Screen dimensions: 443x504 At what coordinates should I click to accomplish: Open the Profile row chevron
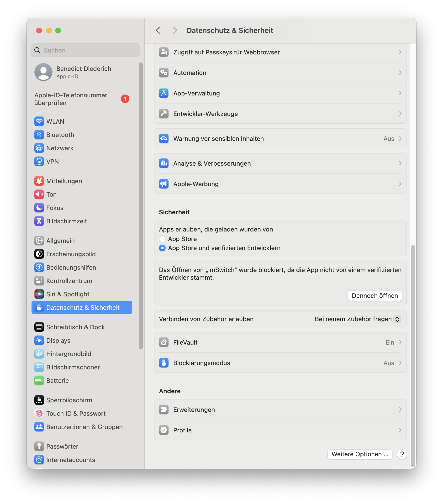(x=400, y=430)
